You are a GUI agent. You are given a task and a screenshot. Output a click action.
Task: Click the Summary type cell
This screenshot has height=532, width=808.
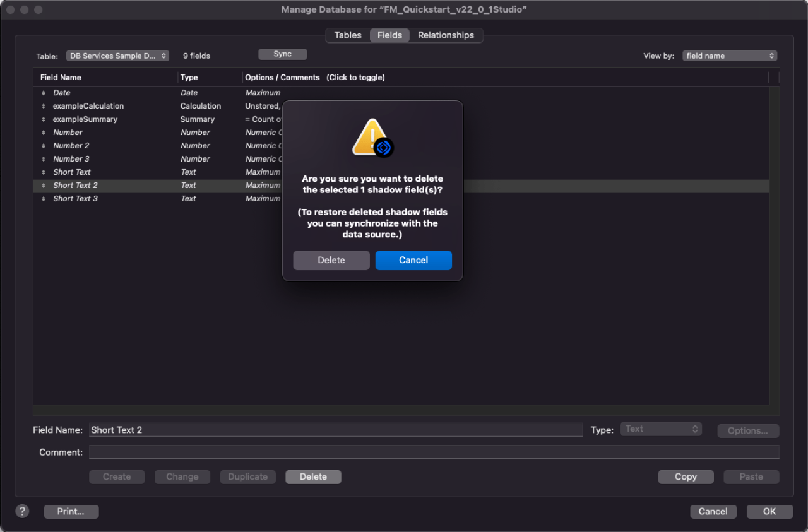coord(198,119)
